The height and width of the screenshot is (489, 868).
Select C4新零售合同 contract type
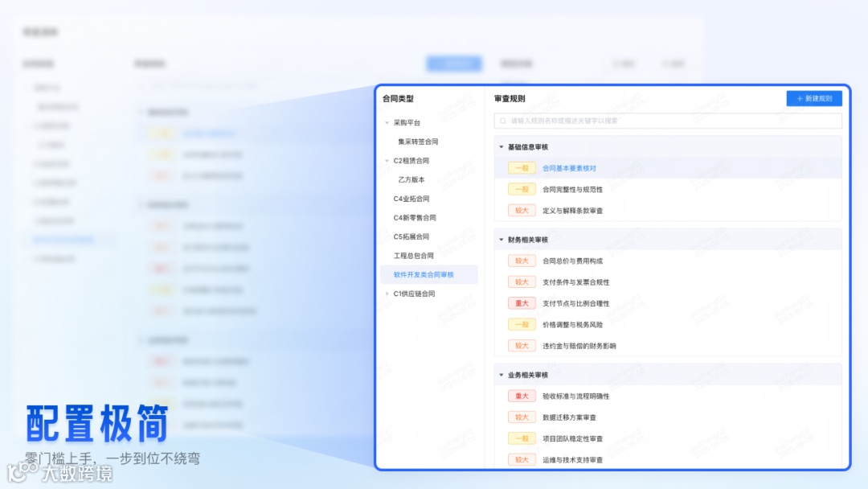(x=415, y=218)
